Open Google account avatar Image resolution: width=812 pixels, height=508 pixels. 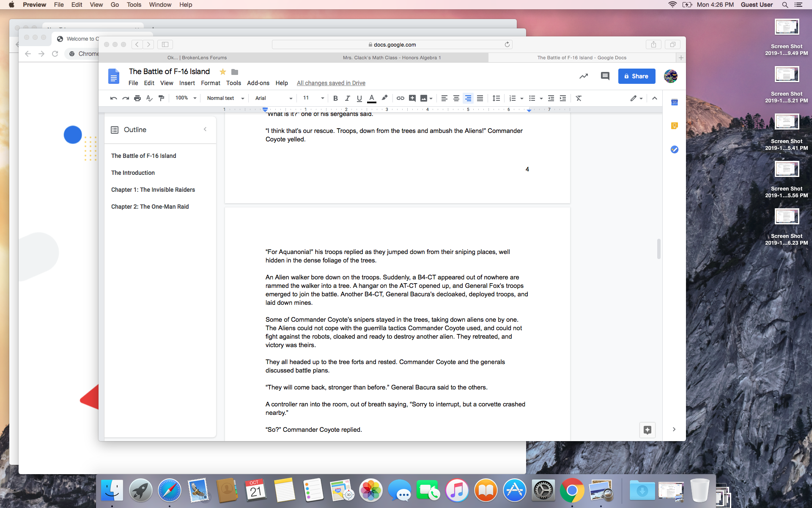coord(671,76)
